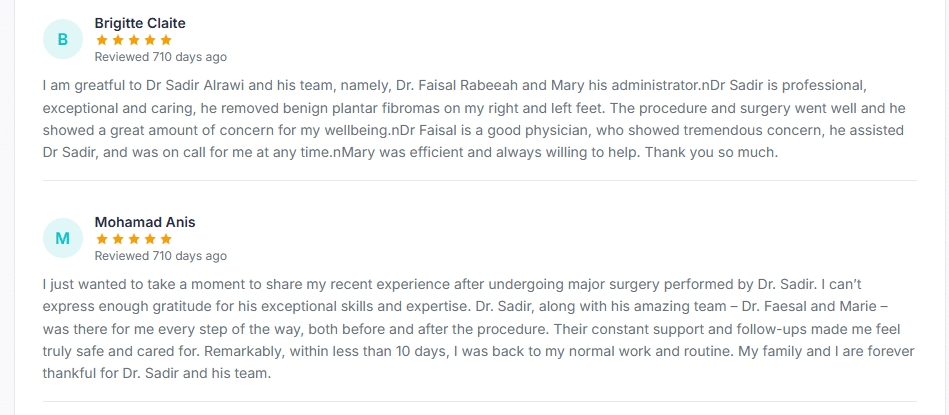Click fifth star in Mohamad Anis's rating
Viewport: 949px width, 415px height.
[166, 239]
